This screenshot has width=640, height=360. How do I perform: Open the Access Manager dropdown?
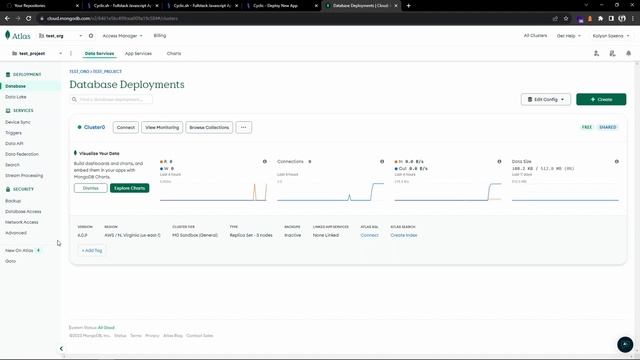[x=122, y=36]
